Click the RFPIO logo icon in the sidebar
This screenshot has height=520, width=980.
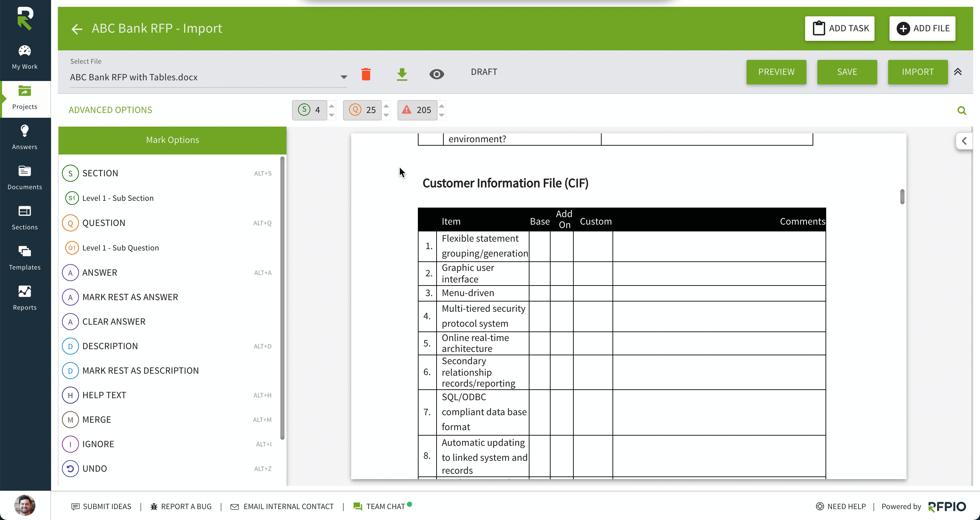click(25, 18)
